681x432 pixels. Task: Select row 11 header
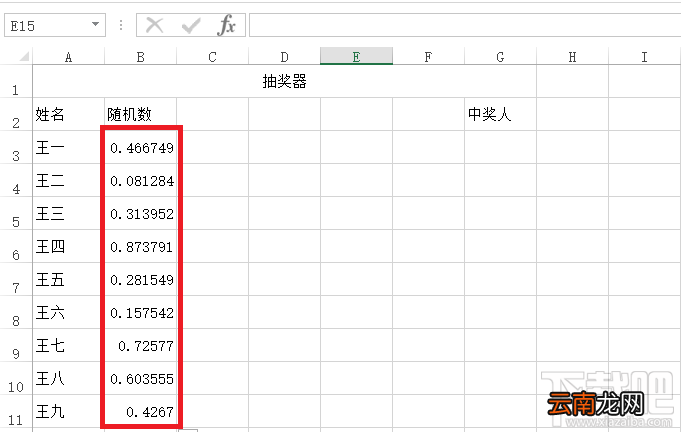pyautogui.click(x=16, y=411)
